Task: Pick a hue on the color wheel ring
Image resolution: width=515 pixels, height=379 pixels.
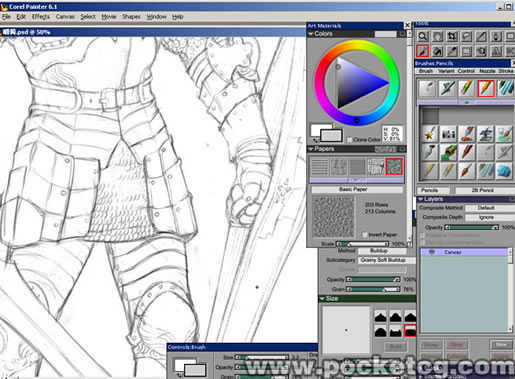Action: click(x=357, y=44)
